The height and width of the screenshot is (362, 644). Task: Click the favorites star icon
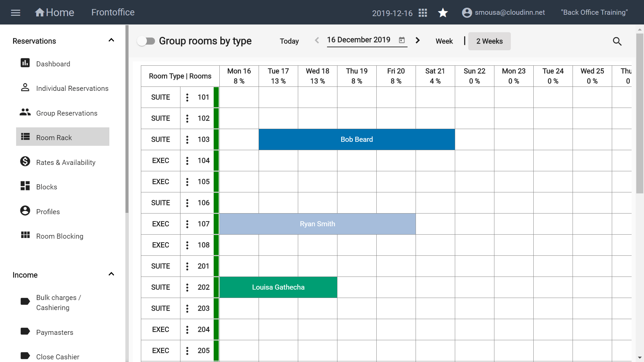443,13
